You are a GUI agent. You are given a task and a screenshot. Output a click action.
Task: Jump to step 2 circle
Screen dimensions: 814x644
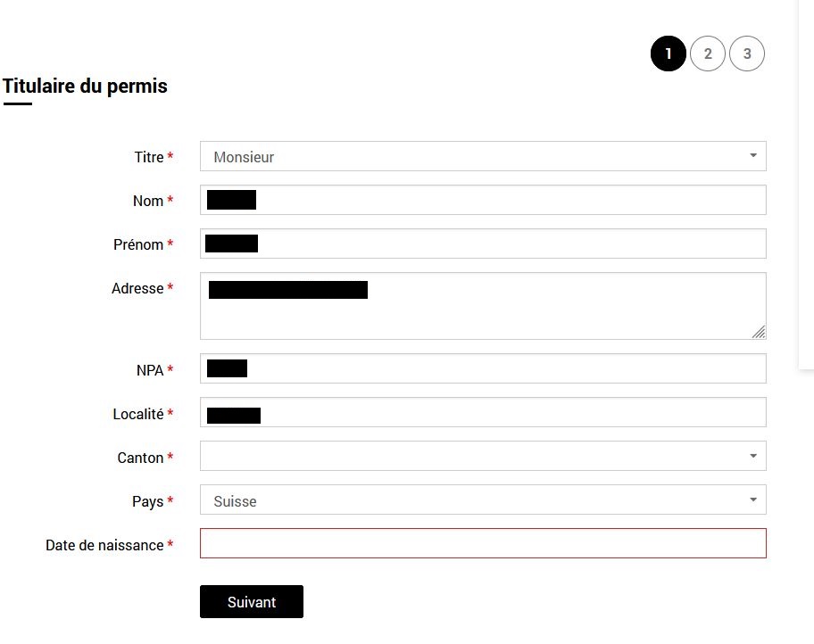click(x=708, y=54)
